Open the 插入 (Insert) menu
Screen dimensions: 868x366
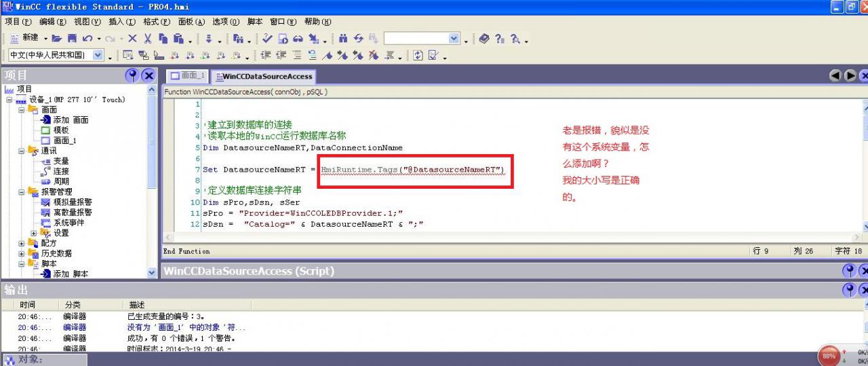coord(122,22)
